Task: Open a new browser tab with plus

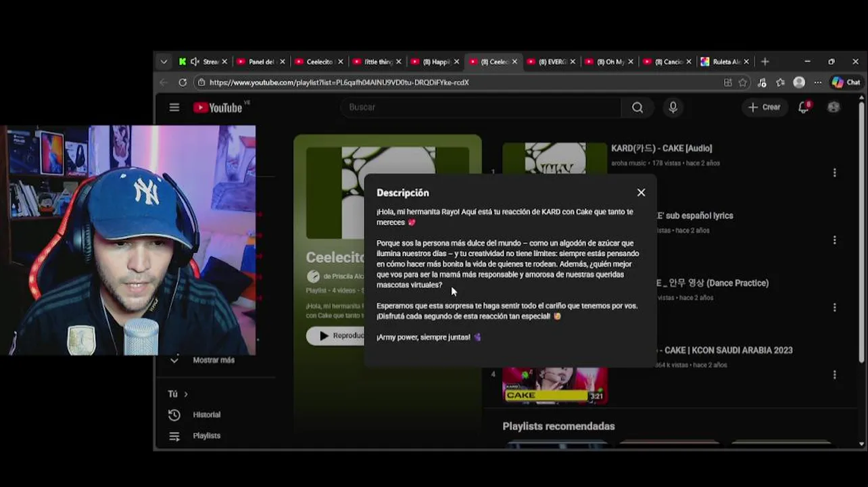Action: click(x=765, y=62)
